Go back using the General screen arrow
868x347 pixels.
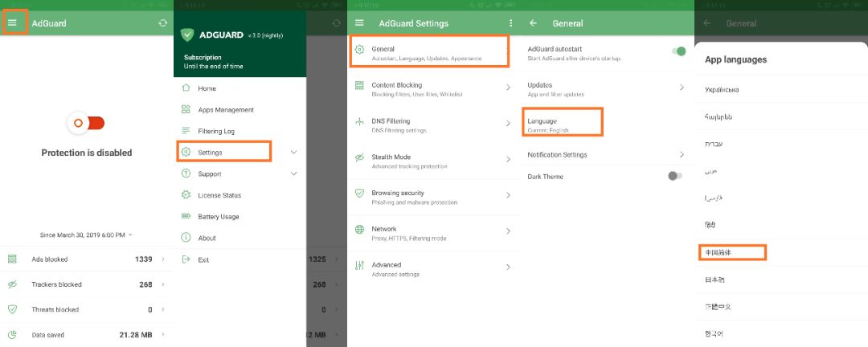[x=533, y=23]
